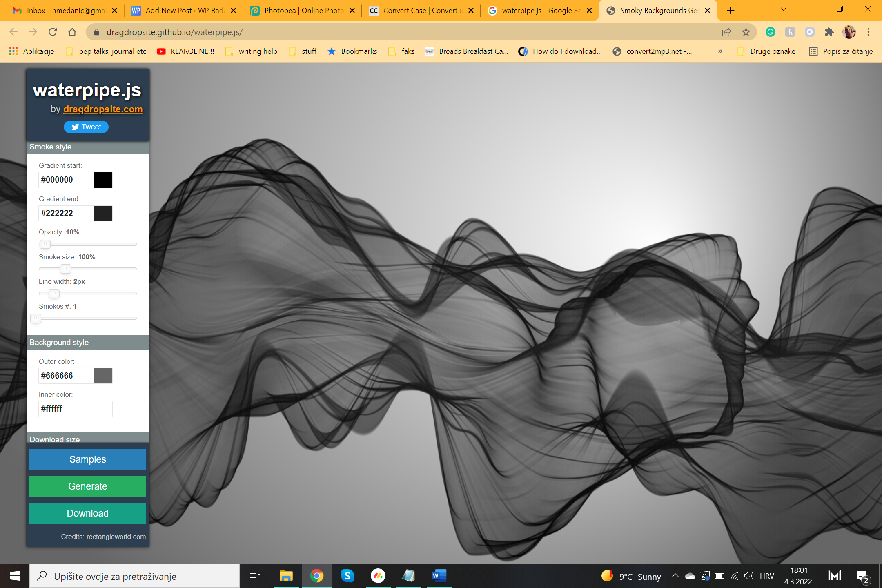
Task: Bookmark this page with star icon
Action: click(x=746, y=32)
